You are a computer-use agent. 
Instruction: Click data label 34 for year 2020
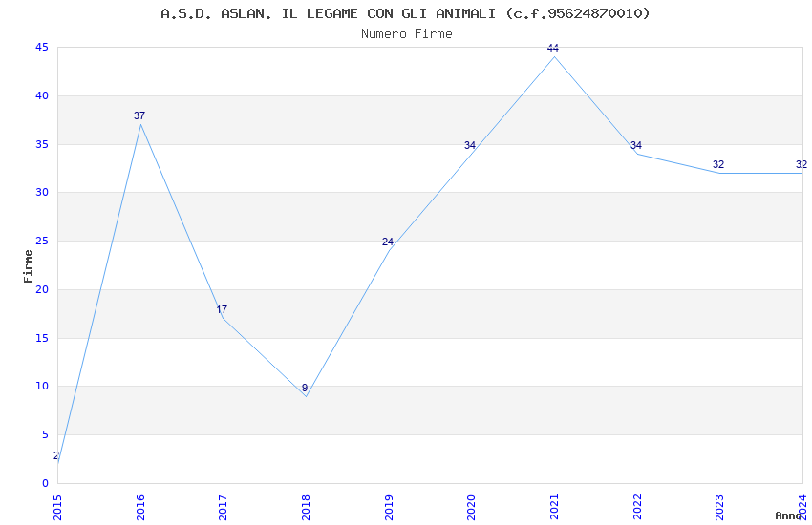[470, 146]
